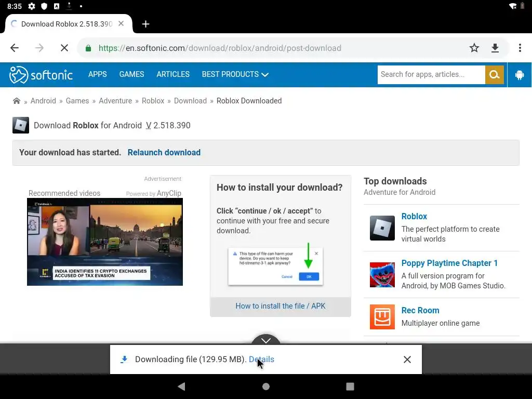
Task: Tap the Android back navigation button
Action: pyautogui.click(x=182, y=387)
